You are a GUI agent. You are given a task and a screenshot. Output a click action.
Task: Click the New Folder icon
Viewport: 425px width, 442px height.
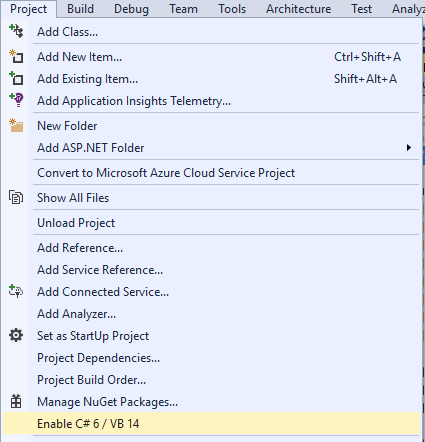click(16, 125)
